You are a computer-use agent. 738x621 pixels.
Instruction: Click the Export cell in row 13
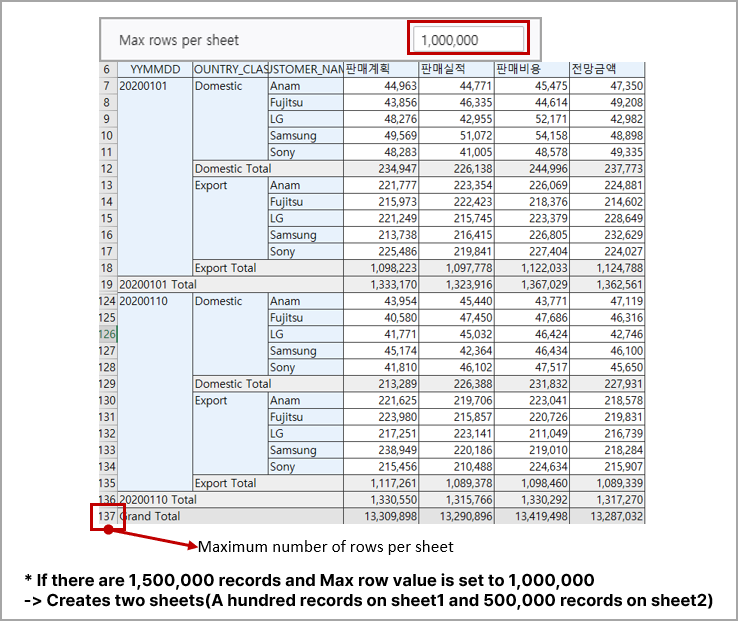pyautogui.click(x=230, y=218)
